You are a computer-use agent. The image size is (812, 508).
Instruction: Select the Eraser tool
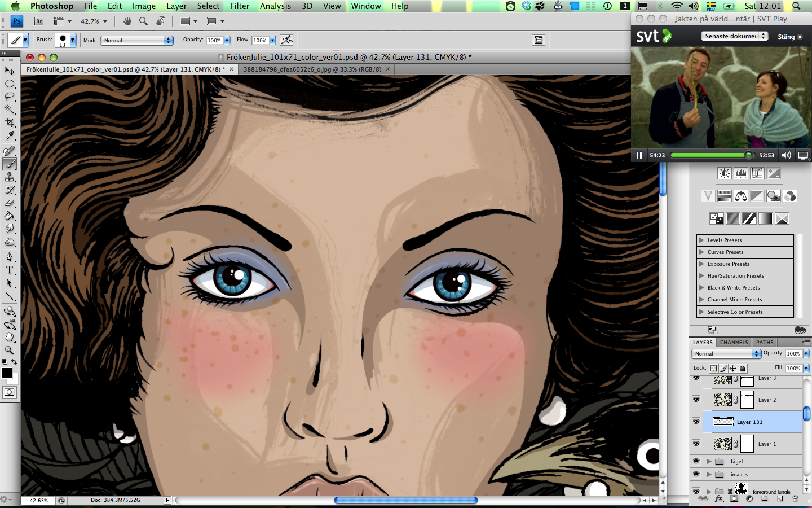pyautogui.click(x=10, y=203)
